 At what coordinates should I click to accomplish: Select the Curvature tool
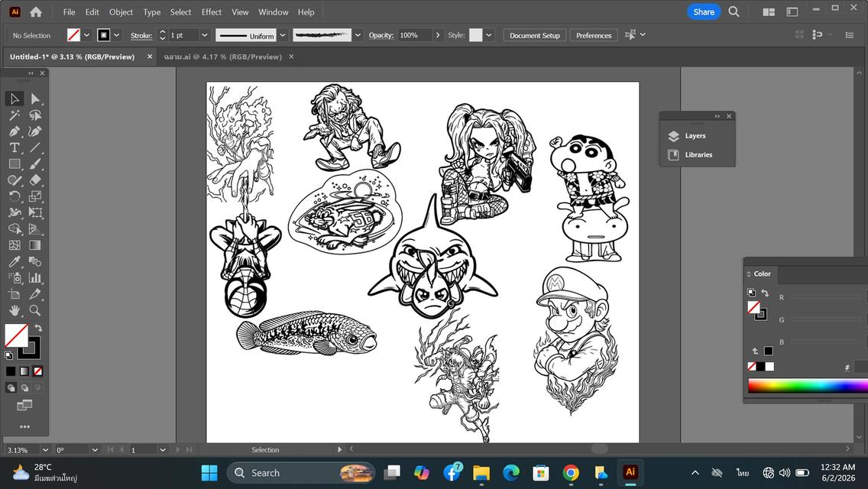click(x=35, y=131)
